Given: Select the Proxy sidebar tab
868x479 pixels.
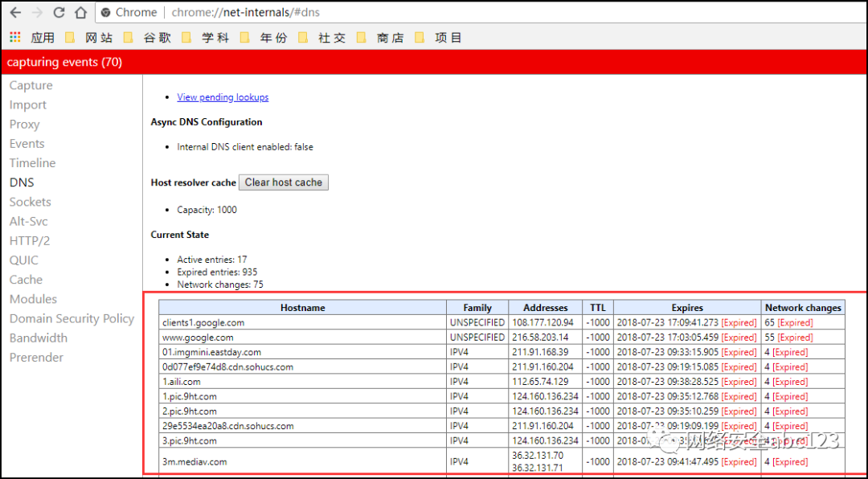Looking at the screenshot, I should [24, 124].
